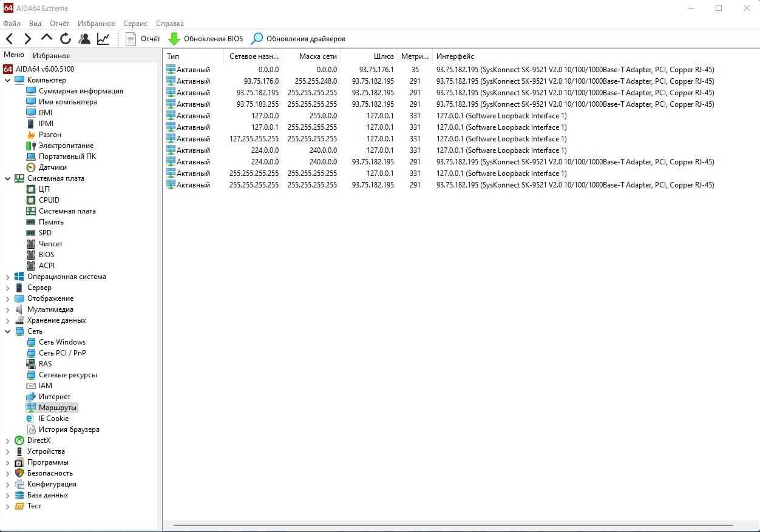The image size is (760, 532).
Task: Open the Справка menu
Action: click(x=170, y=24)
